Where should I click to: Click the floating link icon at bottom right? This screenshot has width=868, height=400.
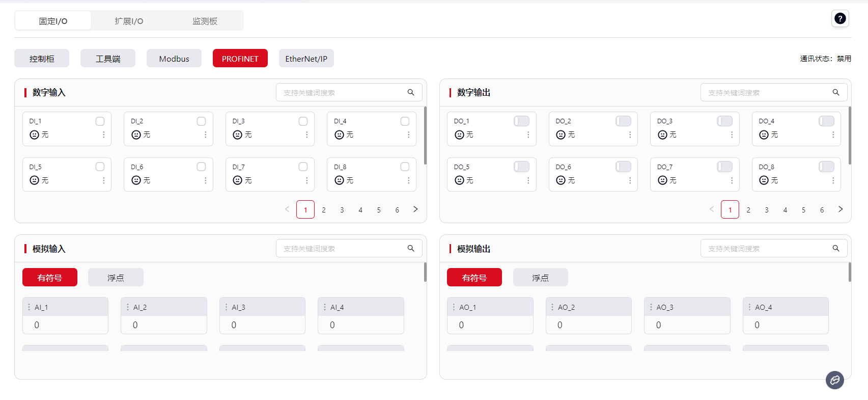834,380
